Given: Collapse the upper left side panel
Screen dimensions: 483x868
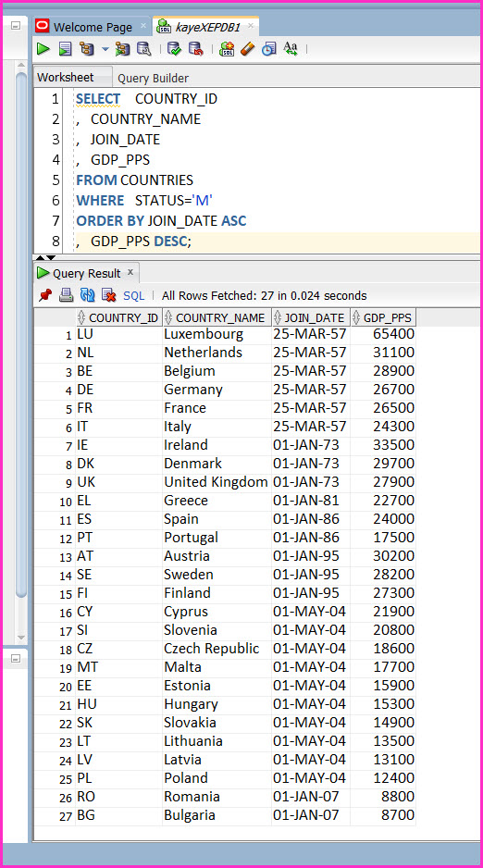Looking at the screenshot, I should pos(16,25).
